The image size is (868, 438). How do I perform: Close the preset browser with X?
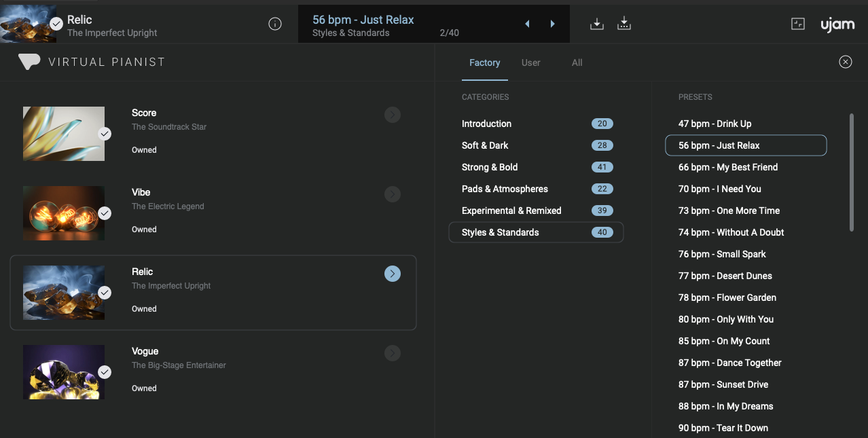[846, 62]
